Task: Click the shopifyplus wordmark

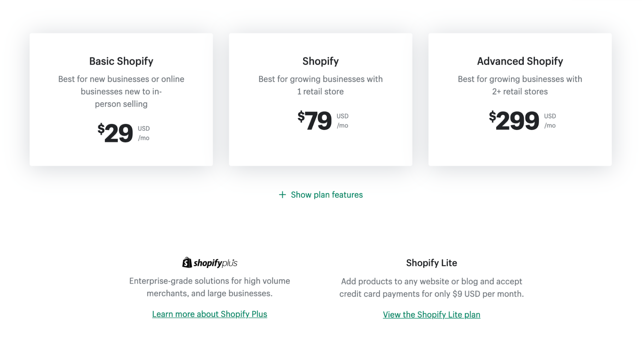Action: click(x=215, y=263)
